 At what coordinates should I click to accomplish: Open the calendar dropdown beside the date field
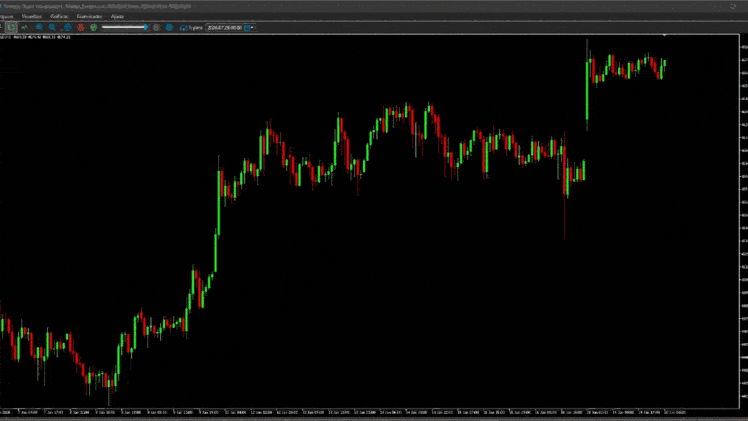[x=247, y=28]
